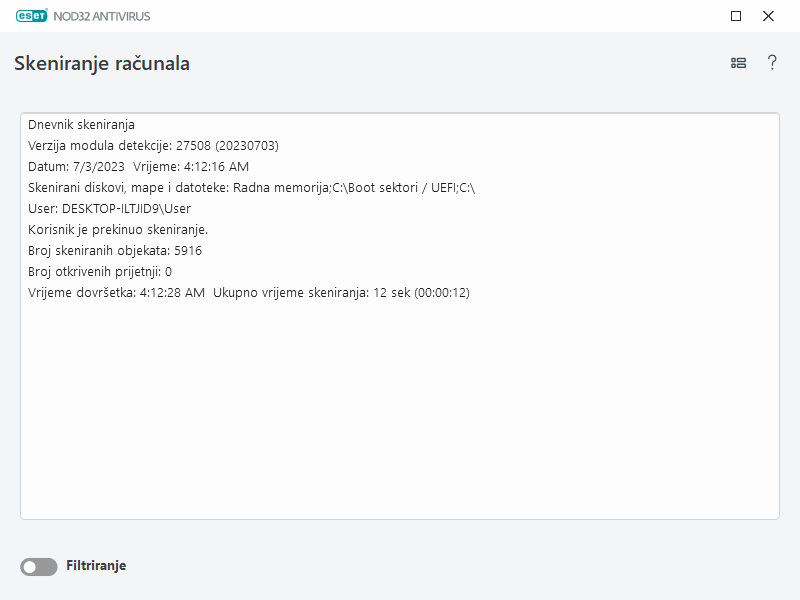The image size is (800, 600).
Task: Click the Filtriranje label text
Action: pyautogui.click(x=98, y=565)
